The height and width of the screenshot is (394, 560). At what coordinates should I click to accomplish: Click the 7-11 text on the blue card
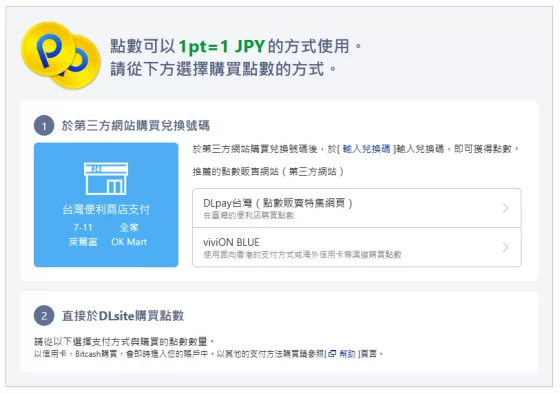pos(83,228)
